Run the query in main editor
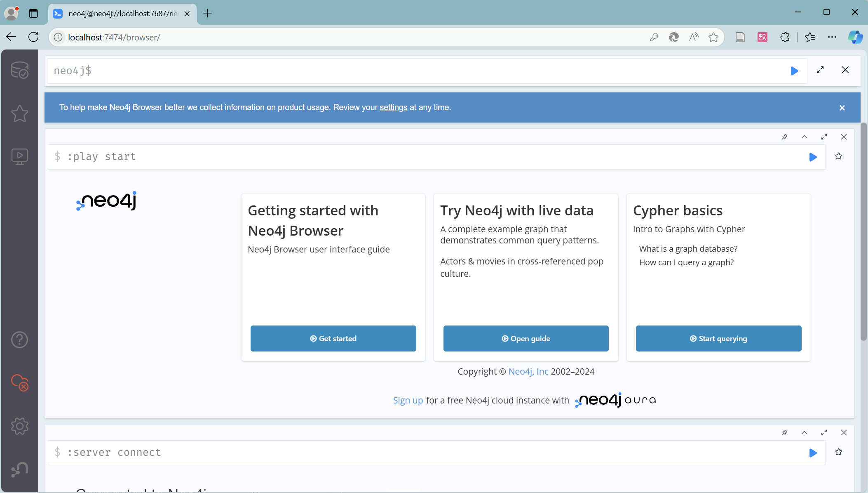This screenshot has width=868, height=493. point(794,71)
